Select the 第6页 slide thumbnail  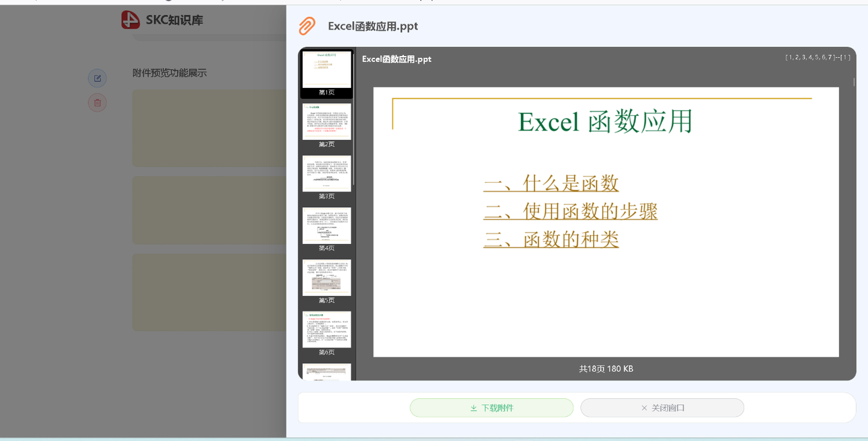[x=327, y=330]
